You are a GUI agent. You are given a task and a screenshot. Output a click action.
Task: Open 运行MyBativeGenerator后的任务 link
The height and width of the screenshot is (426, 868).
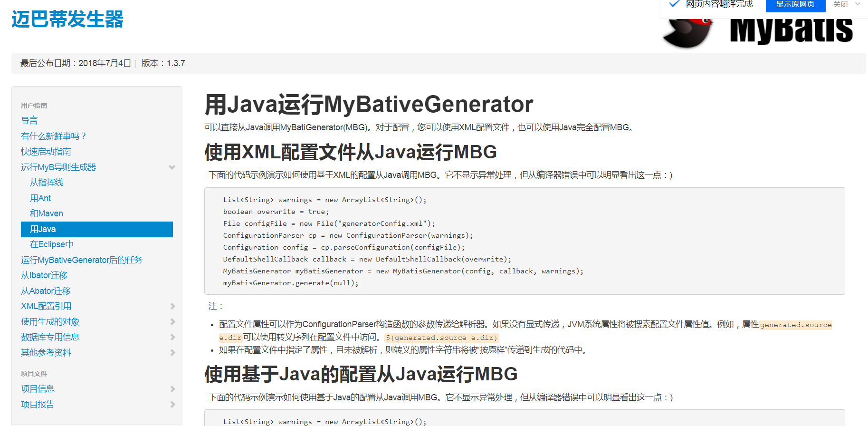click(x=82, y=260)
